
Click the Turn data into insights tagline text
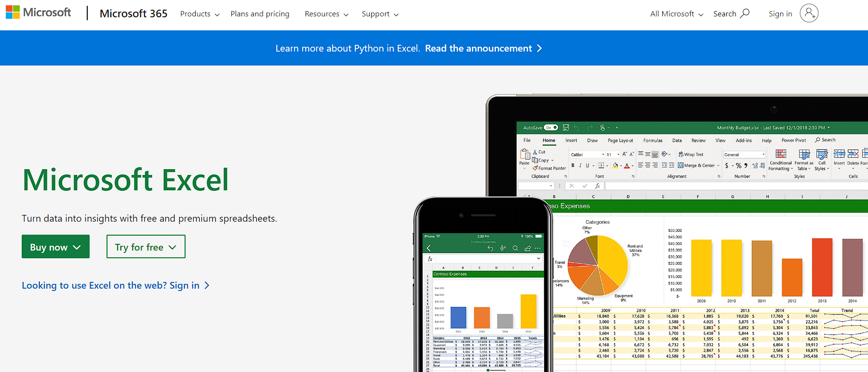tap(149, 218)
